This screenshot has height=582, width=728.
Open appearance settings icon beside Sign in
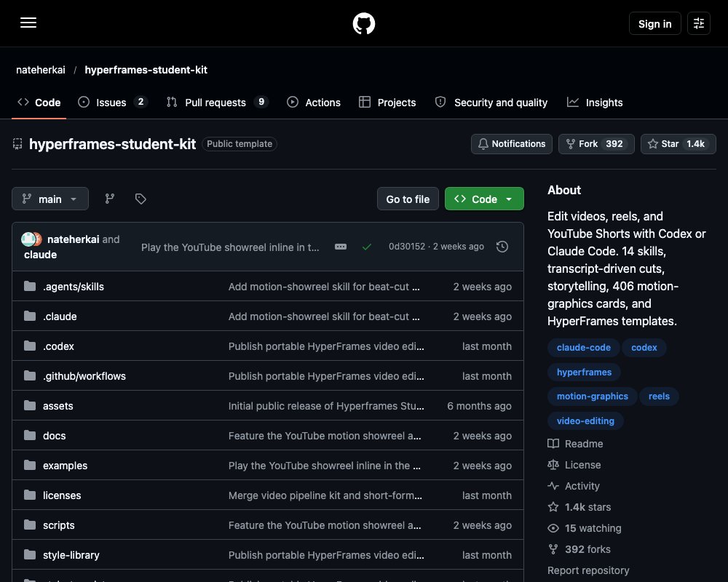tap(699, 23)
